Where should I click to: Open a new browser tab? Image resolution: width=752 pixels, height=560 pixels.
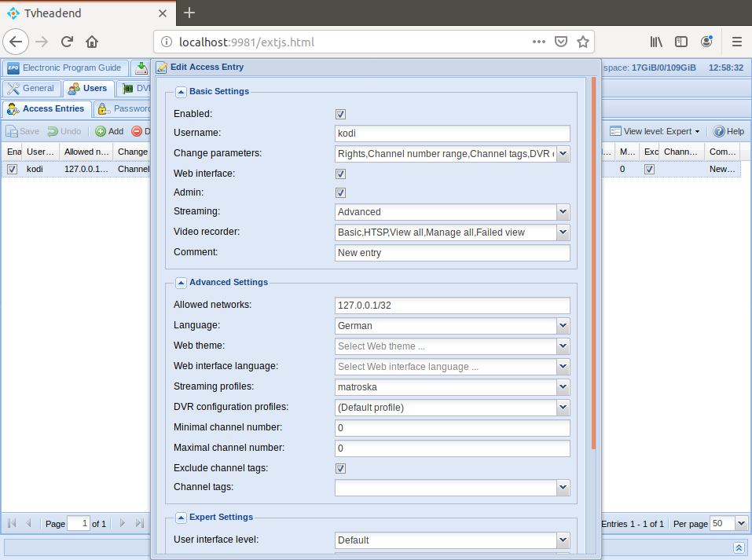[189, 13]
